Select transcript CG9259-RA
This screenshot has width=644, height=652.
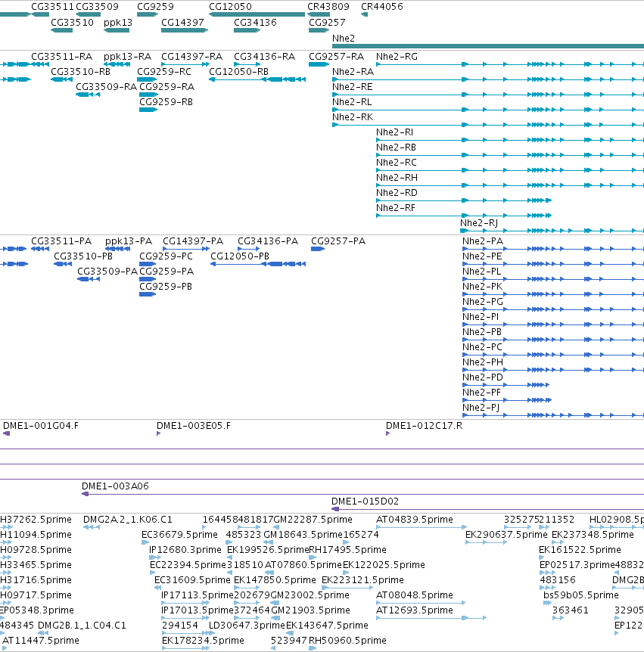[166, 86]
